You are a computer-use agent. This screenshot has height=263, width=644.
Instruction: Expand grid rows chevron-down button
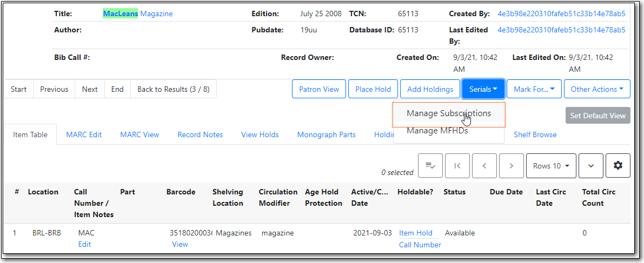(590, 165)
